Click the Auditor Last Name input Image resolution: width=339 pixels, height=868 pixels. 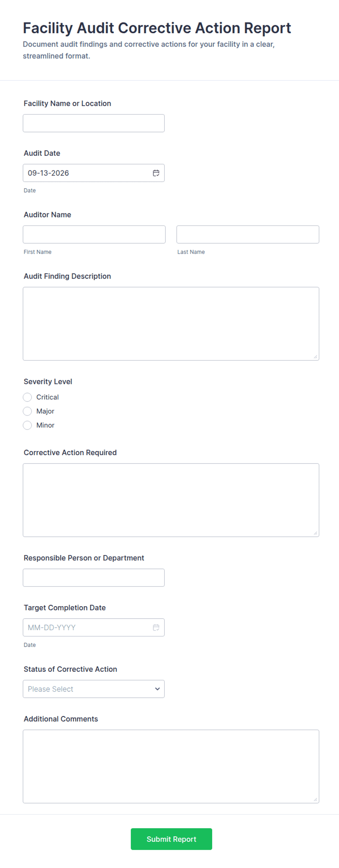point(248,235)
